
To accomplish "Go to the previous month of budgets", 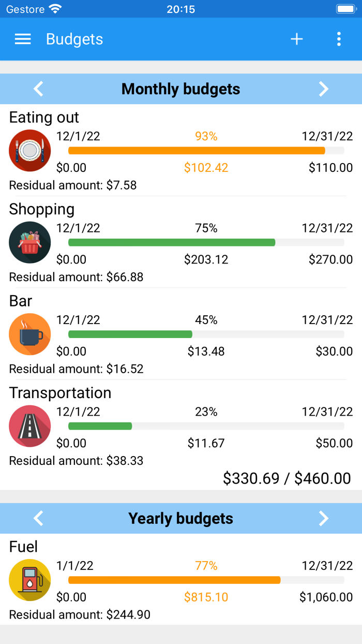I will (38, 89).
